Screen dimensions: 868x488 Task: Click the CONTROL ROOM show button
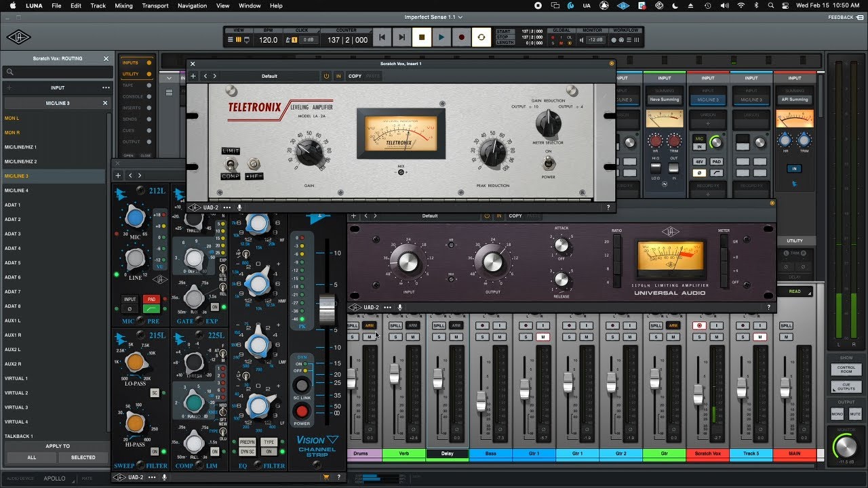tap(845, 370)
